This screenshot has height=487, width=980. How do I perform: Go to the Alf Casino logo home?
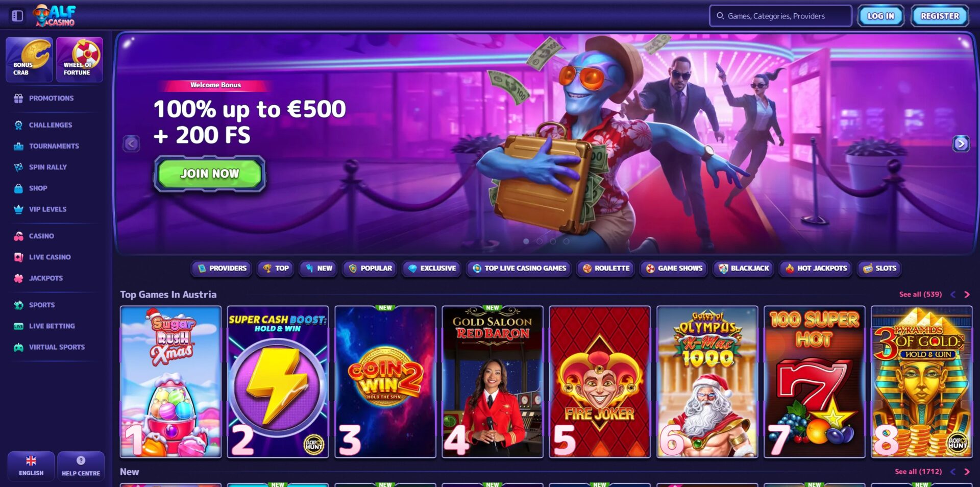click(54, 16)
